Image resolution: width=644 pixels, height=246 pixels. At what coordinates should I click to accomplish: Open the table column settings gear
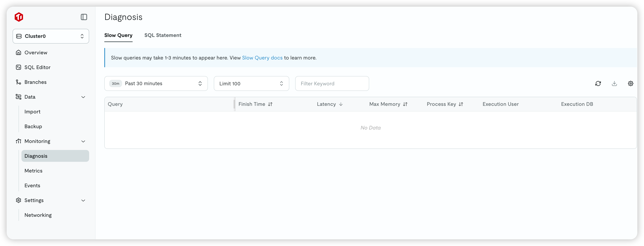[x=630, y=83]
